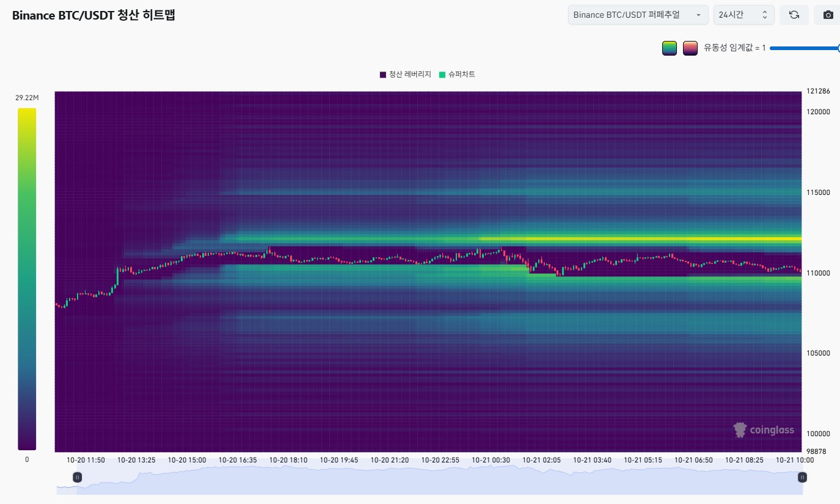Click the 10-20 13:25 time label
Image resolution: width=840 pixels, height=504 pixels.
point(136,460)
